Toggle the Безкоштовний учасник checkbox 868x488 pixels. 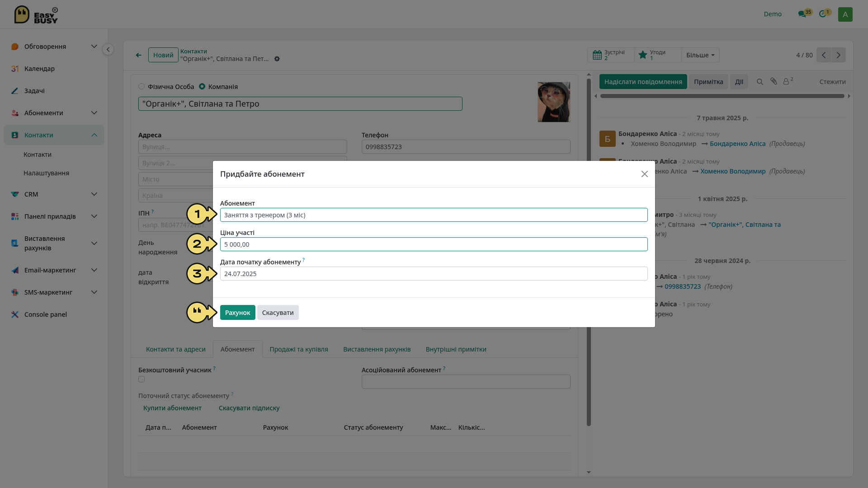pyautogui.click(x=142, y=379)
